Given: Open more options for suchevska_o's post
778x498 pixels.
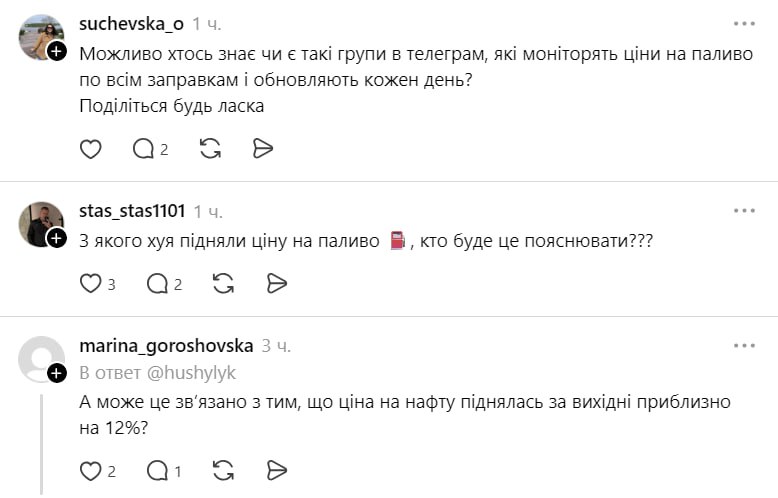Looking at the screenshot, I should (744, 23).
